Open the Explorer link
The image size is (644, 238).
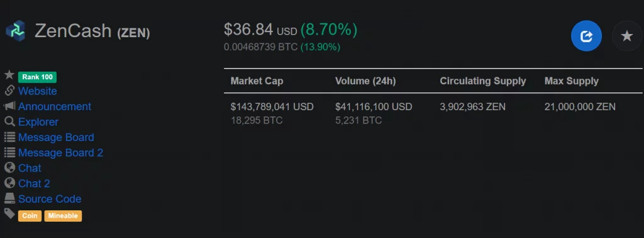pyautogui.click(x=38, y=122)
